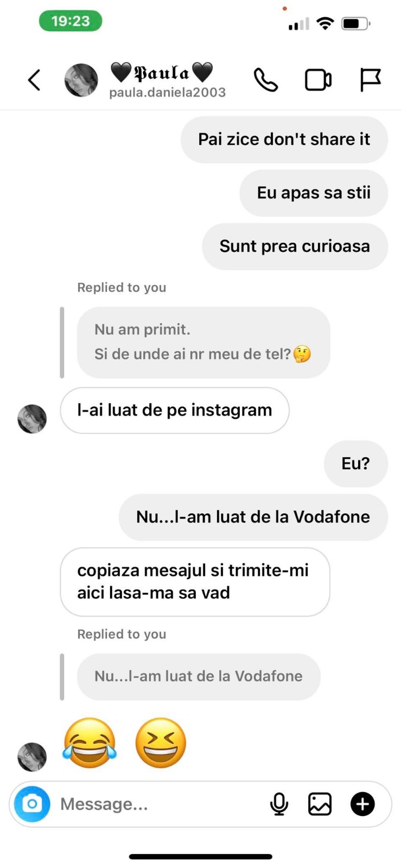Image resolution: width=401 pixels, height=868 pixels.
Task: Tap the flag icon in header
Action: [x=371, y=80]
